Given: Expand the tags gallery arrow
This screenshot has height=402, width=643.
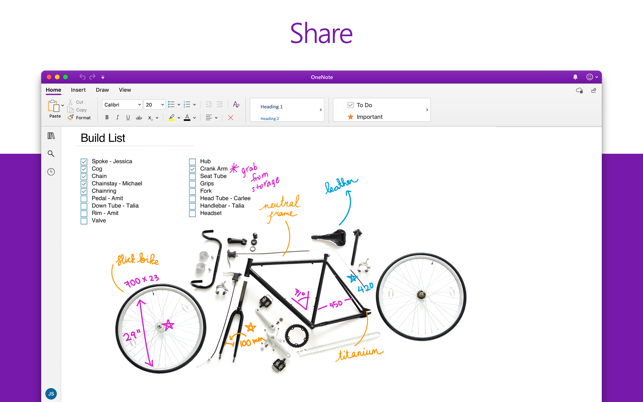Looking at the screenshot, I should [427, 110].
